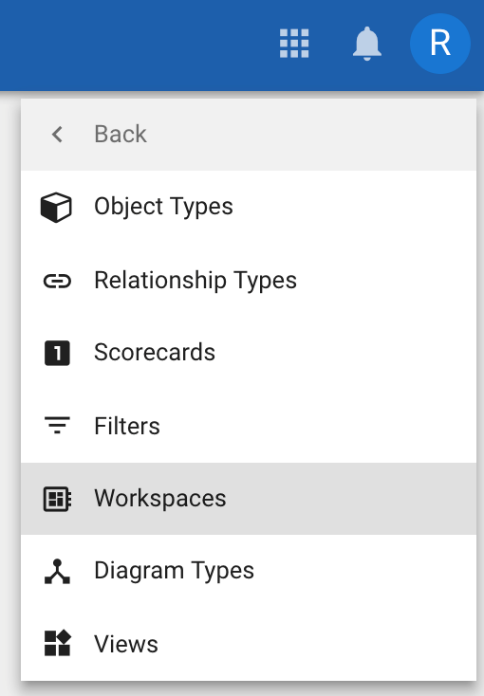Click the Relationship Types link icon
The width and height of the screenshot is (484, 696).
pos(57,281)
